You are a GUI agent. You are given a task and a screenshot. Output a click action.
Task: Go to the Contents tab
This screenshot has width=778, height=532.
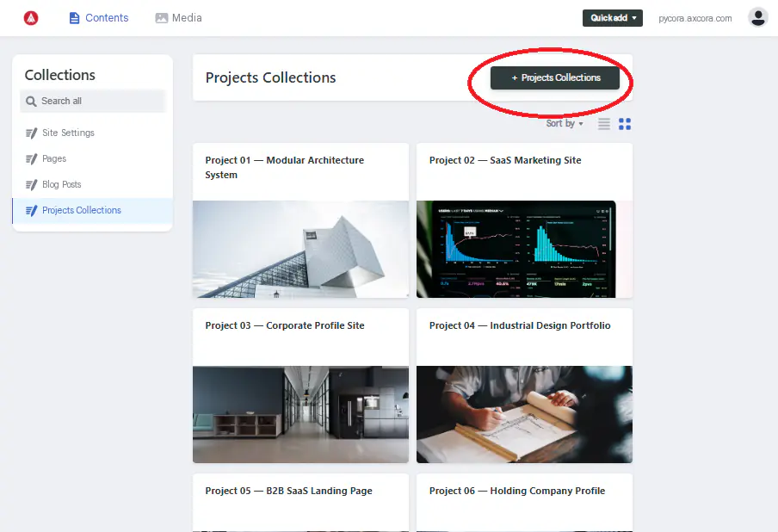point(99,18)
